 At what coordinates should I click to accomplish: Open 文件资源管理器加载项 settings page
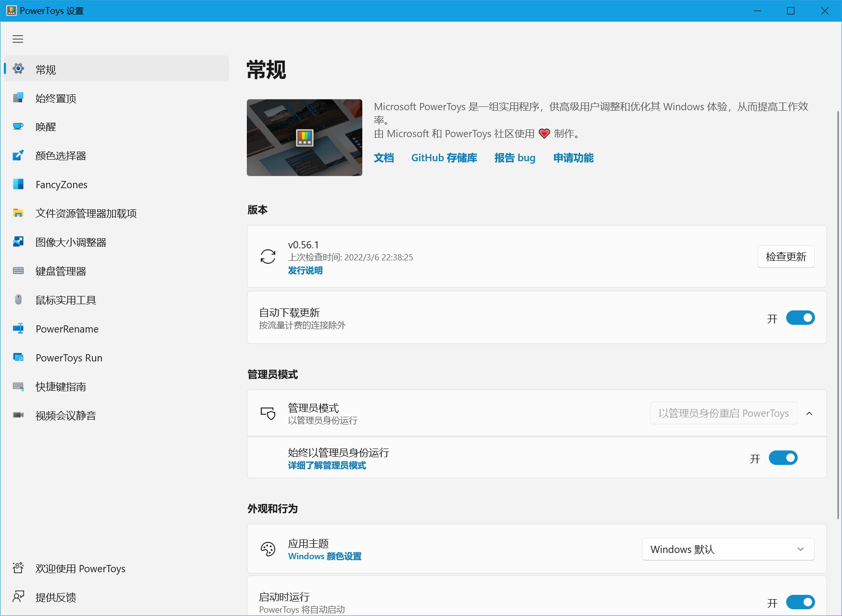click(116, 214)
